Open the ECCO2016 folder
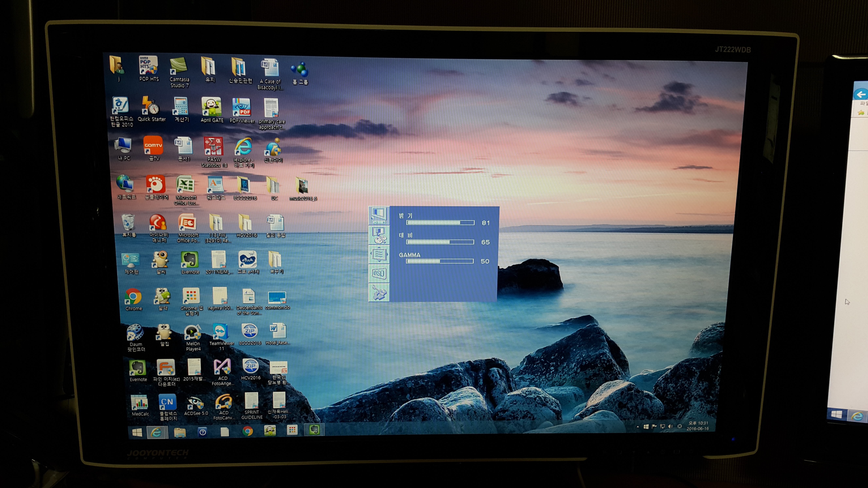 point(245,188)
